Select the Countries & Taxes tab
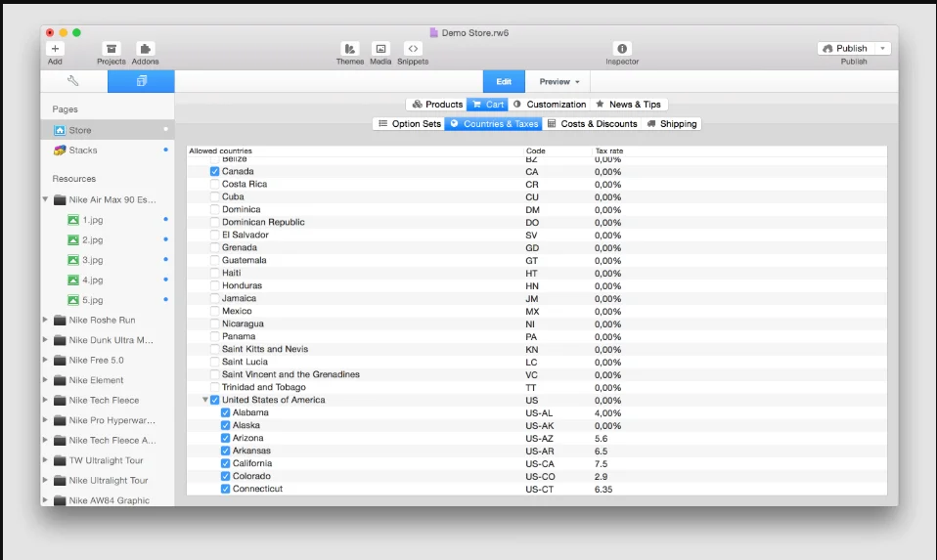The image size is (937, 560). 494,123
